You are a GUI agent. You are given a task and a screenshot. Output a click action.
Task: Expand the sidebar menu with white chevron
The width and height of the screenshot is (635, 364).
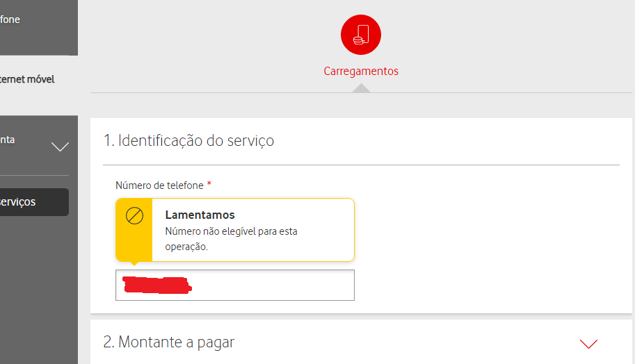(61, 147)
